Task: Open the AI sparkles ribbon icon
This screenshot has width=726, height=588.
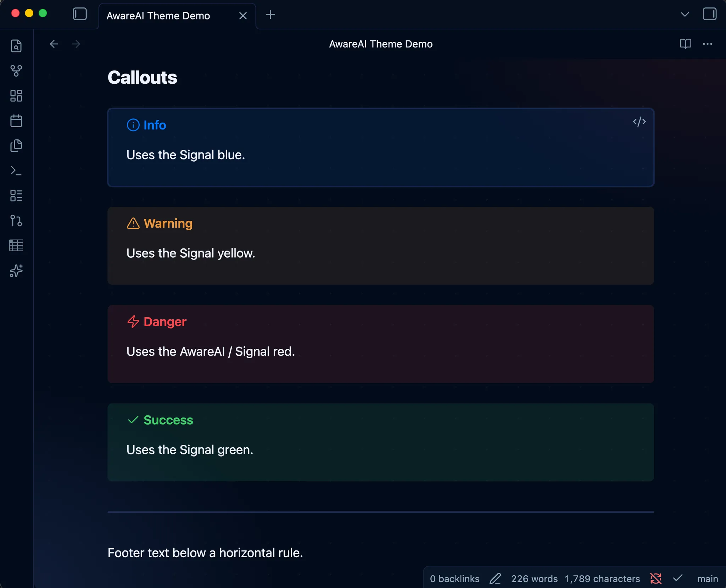Action: (16, 270)
